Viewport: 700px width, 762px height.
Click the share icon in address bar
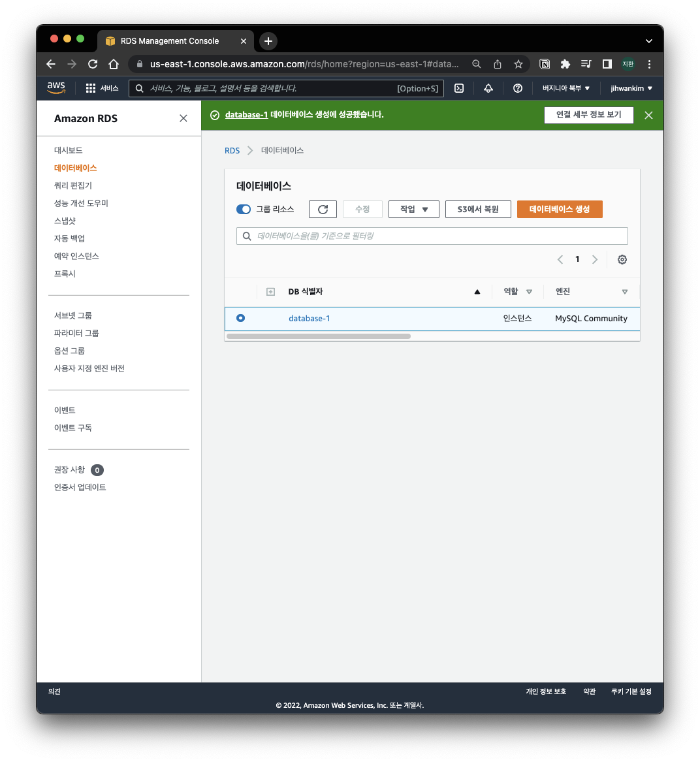498,64
